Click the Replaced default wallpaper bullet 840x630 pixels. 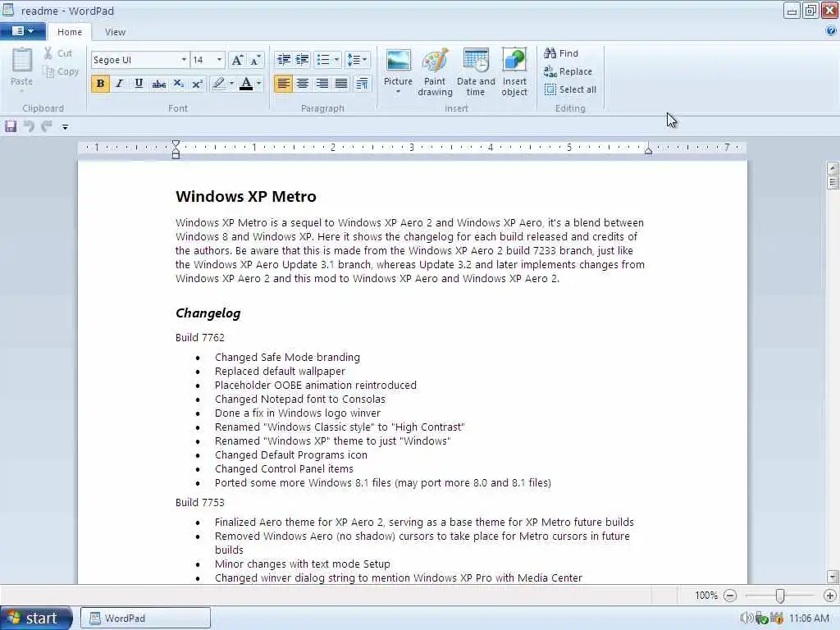click(280, 372)
